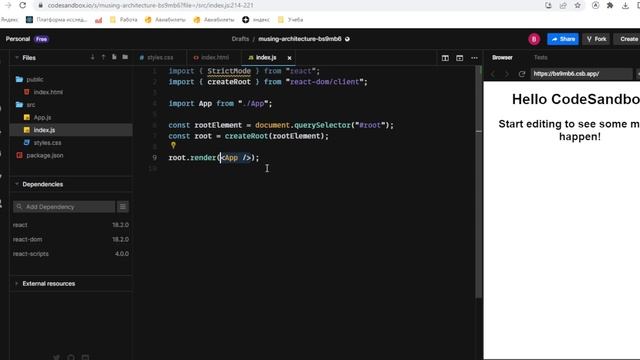Click line number 9 in the gutter

[154, 158]
